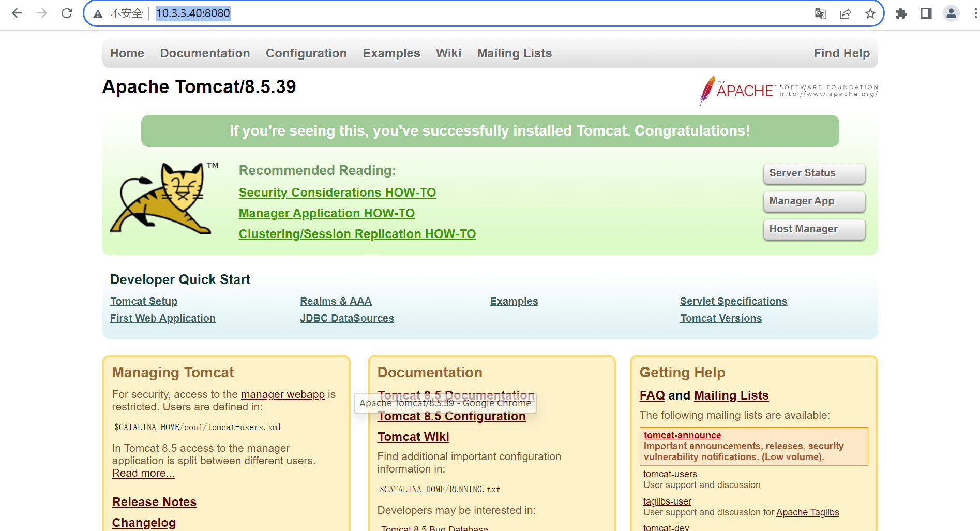Screen dimensions: 980x531
Task: Bookmark page with the star icon
Action: (x=870, y=13)
